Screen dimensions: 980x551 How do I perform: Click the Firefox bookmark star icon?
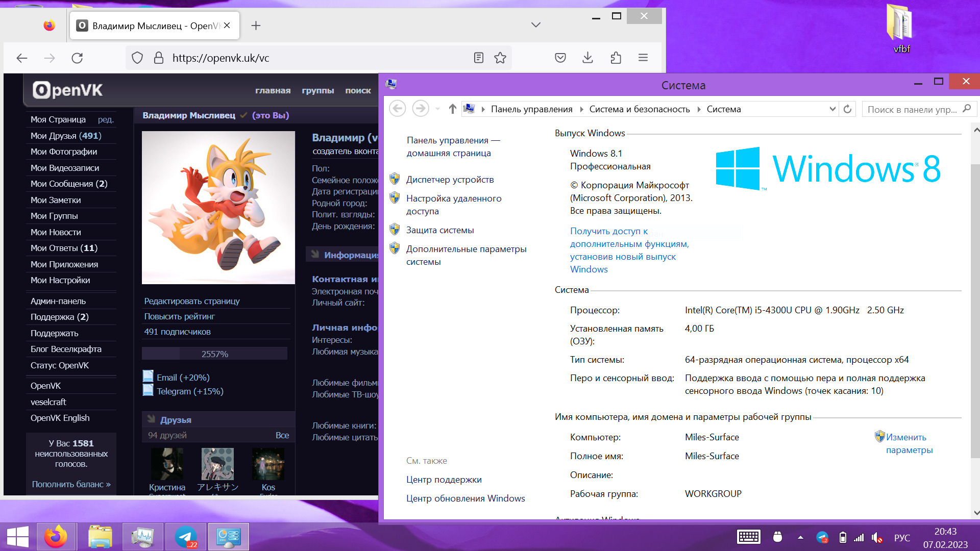(500, 58)
